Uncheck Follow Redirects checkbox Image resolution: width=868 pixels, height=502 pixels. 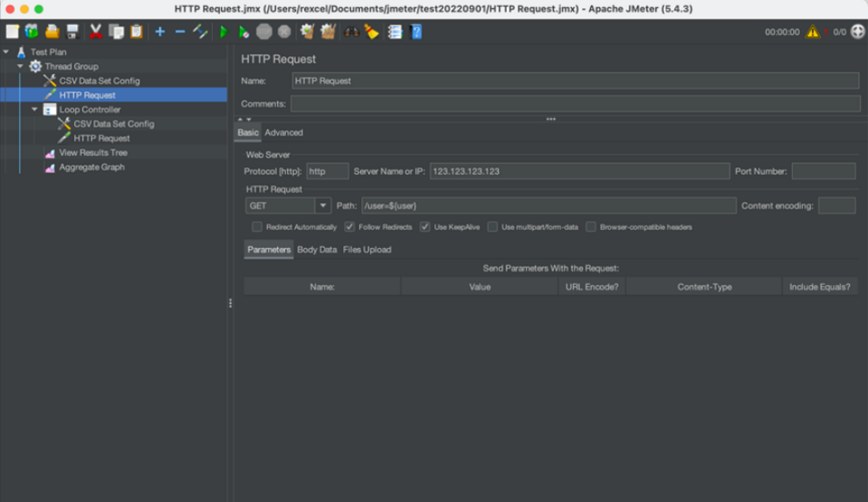[349, 227]
